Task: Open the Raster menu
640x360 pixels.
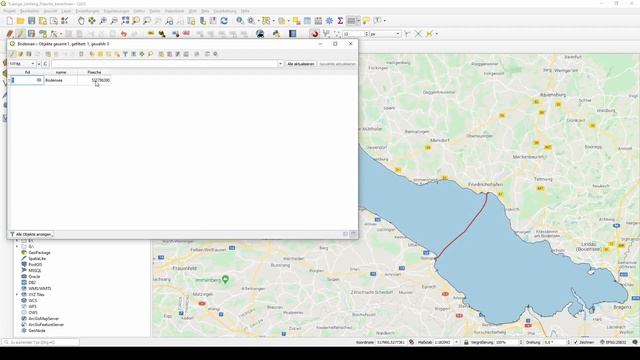Action: point(155,11)
